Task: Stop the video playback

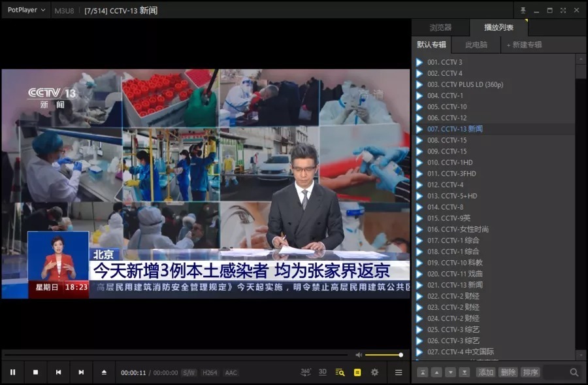Action: (x=35, y=372)
